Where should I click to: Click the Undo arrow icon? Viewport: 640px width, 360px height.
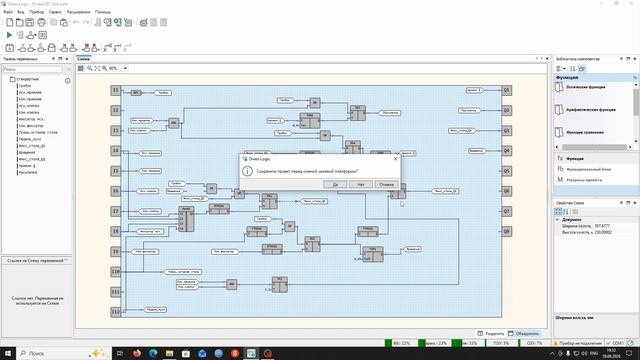click(x=76, y=22)
